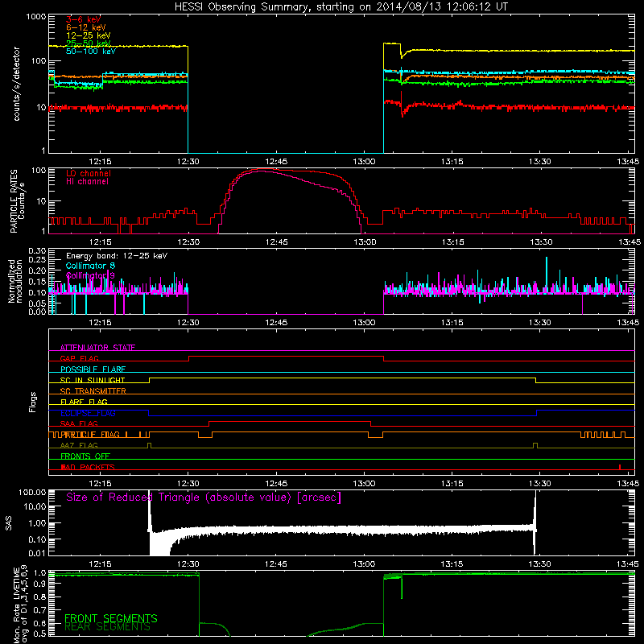Click the 0.01 value on the SAS axis

click(x=37, y=553)
